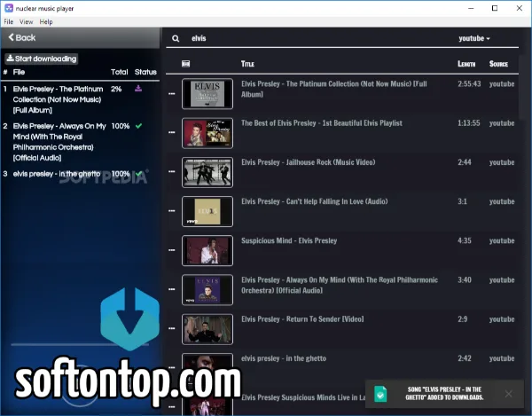532x416 pixels.
Task: Click the Suspicious Mind thumbnail
Action: [207, 250]
